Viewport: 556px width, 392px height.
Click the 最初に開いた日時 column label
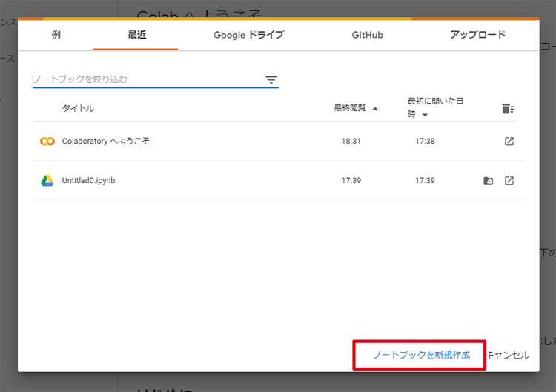point(435,107)
